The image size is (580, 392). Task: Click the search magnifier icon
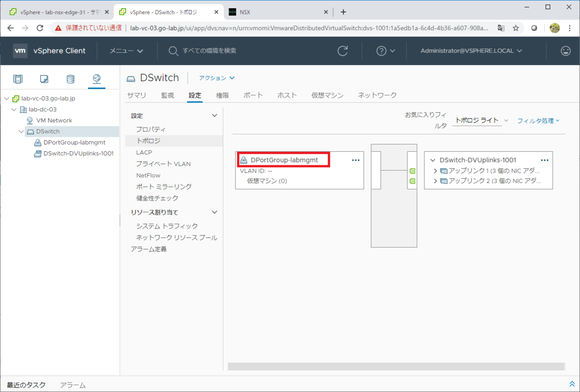pyautogui.click(x=173, y=51)
